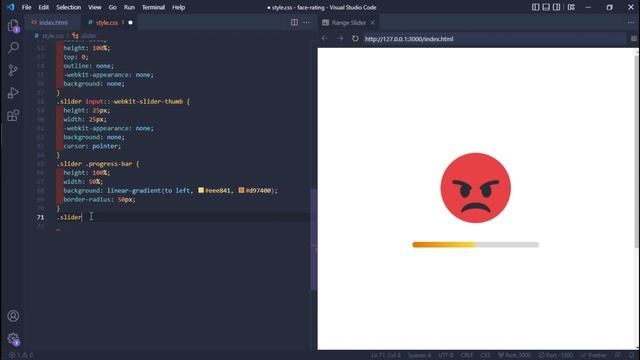Open the Explorer view in activity bar
This screenshot has height=360, width=640.
pos(13,26)
